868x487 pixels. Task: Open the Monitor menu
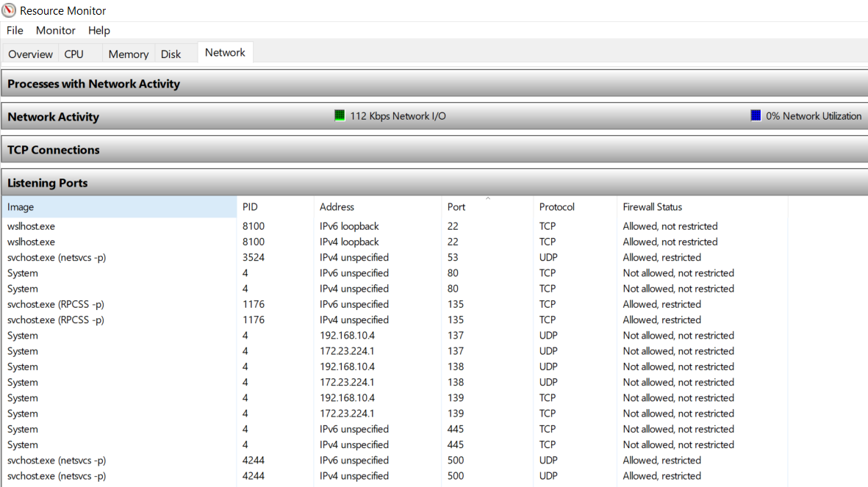pyautogui.click(x=55, y=30)
